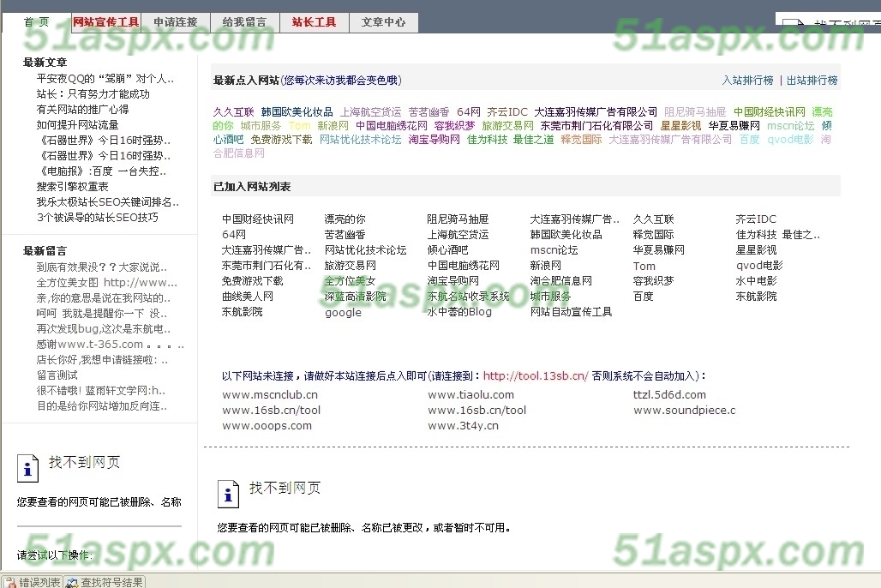881x588 pixels.
Task: Open the http://tool.13sb.cn/ link
Action: (x=536, y=375)
